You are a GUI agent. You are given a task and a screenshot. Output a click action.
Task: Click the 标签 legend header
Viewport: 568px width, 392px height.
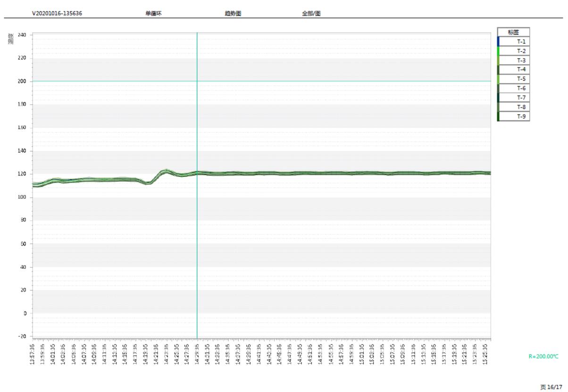pos(513,32)
